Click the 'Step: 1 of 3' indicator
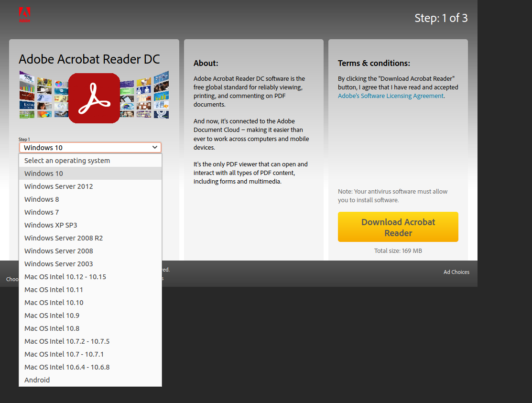 pos(441,18)
